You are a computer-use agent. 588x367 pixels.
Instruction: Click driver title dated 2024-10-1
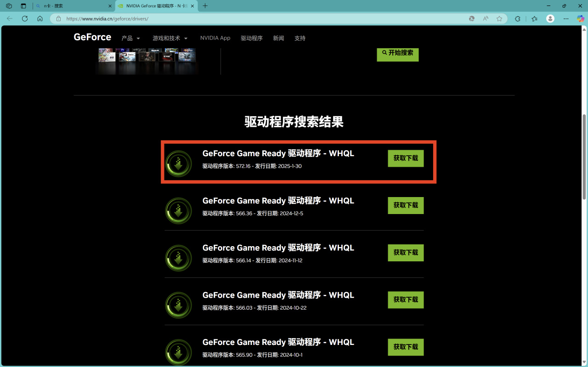pyautogui.click(x=278, y=342)
